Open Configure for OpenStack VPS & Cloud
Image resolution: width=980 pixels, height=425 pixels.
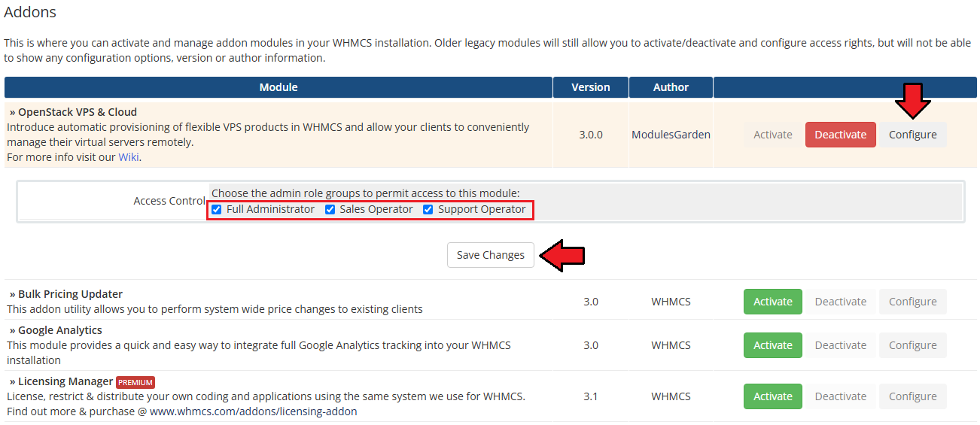[x=912, y=135]
